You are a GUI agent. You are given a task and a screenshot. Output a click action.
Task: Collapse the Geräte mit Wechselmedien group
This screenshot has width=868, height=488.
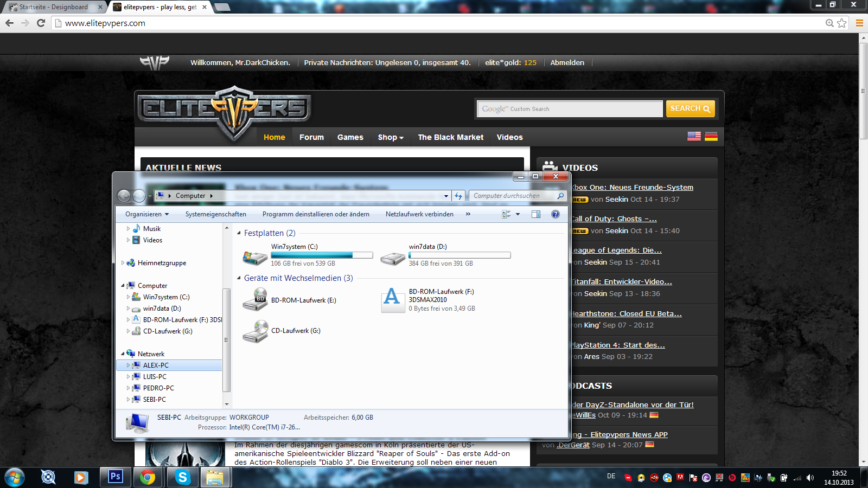pos(239,278)
